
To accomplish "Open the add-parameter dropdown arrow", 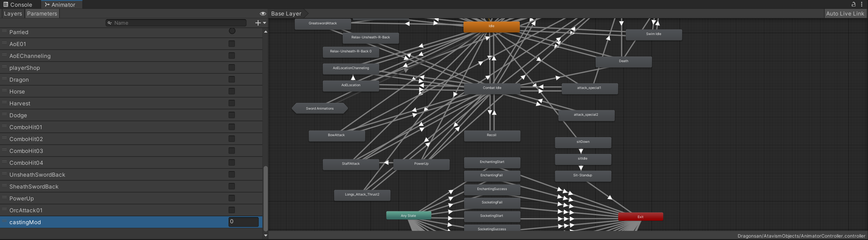I will (x=265, y=23).
